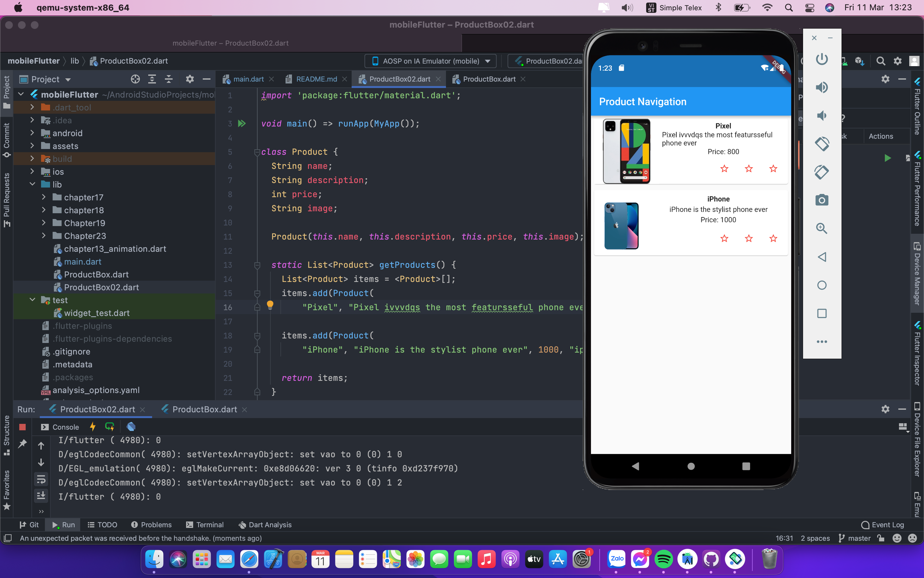Viewport: 924px width, 578px height.
Task: Open Flutter DevTools icon in Run panel
Action: 131,427
